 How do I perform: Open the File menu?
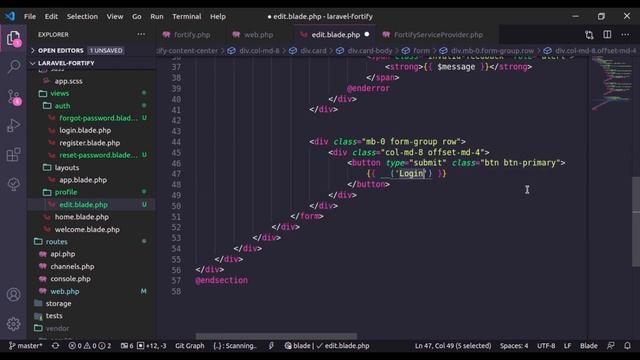30,16
